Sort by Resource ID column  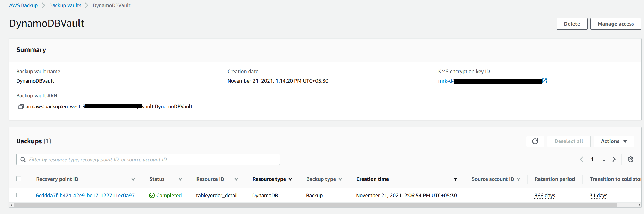pyautogui.click(x=236, y=179)
